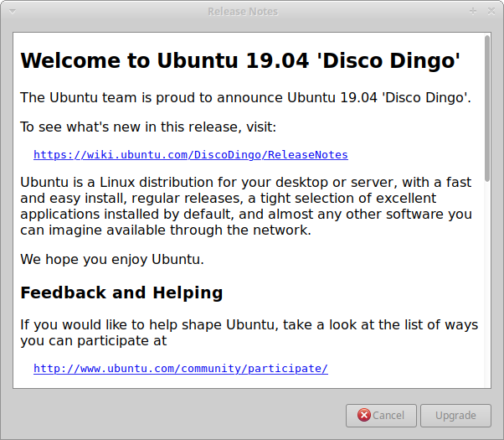Click the 'Release Notes' window title
This screenshot has width=504, height=440.
coord(243,12)
